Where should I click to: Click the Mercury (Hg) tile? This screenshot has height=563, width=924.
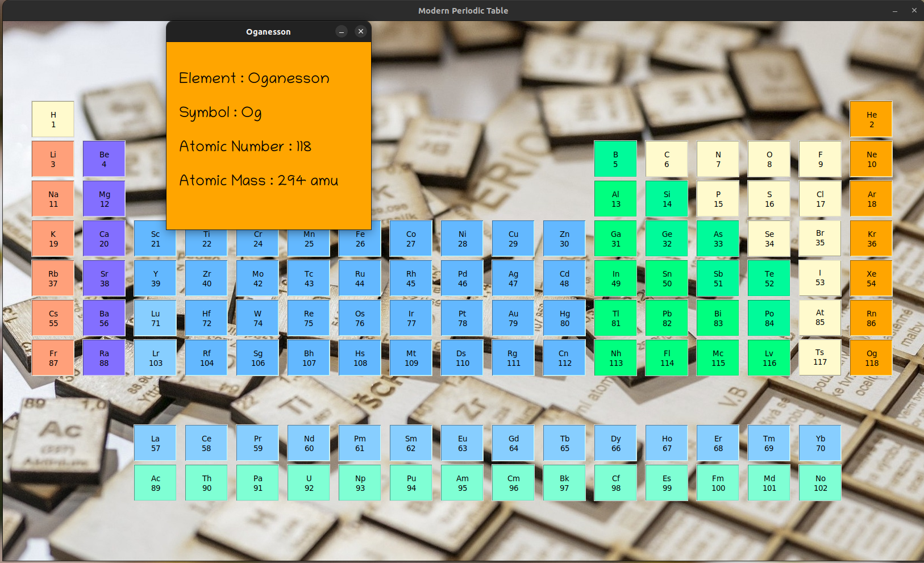point(564,318)
